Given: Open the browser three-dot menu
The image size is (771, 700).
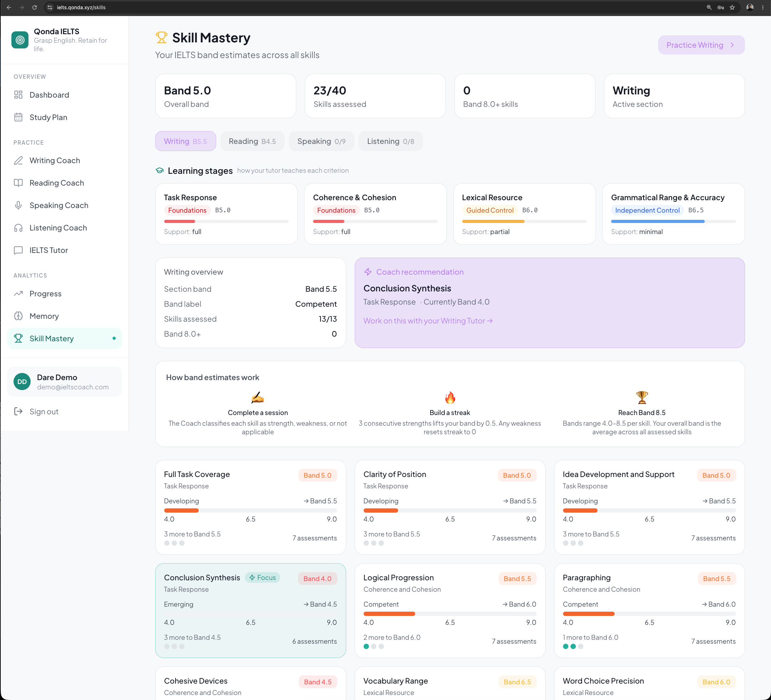Looking at the screenshot, I should (x=762, y=7).
